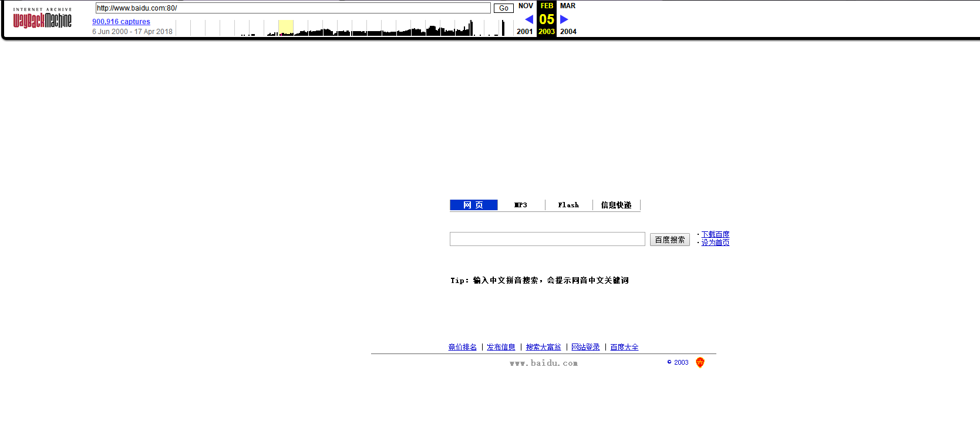Switch to the MP3 search tab
This screenshot has width=980, height=431.
coord(521,205)
